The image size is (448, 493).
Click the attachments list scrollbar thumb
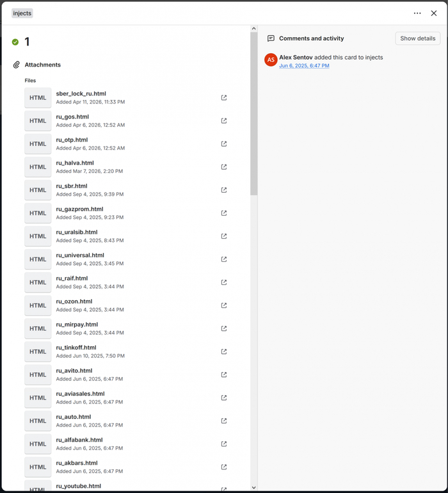point(253,114)
